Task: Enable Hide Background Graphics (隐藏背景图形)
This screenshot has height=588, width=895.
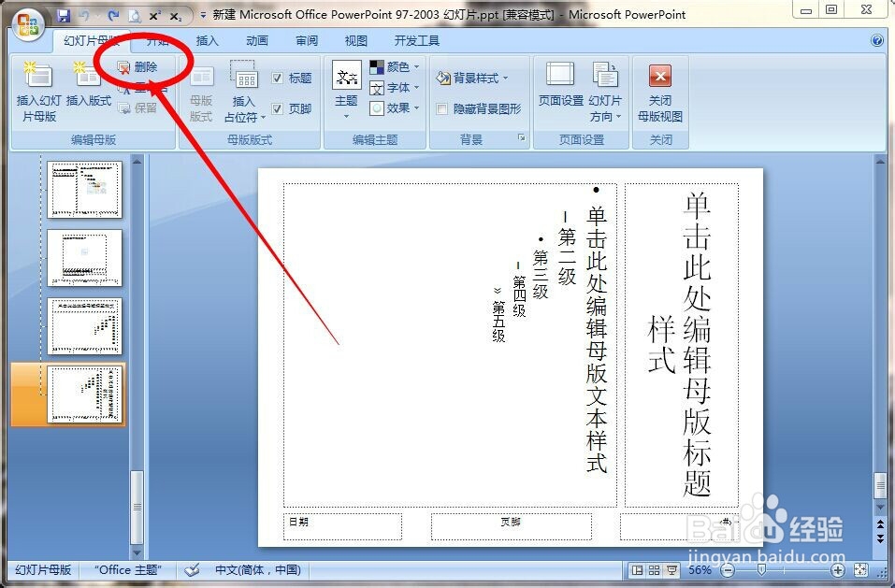Action: coord(441,108)
